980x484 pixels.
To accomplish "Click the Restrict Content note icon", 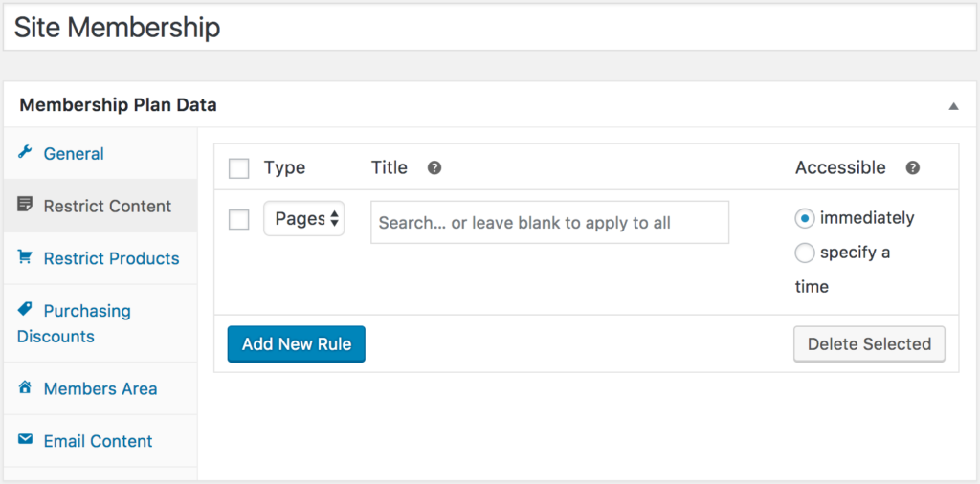I will point(24,204).
